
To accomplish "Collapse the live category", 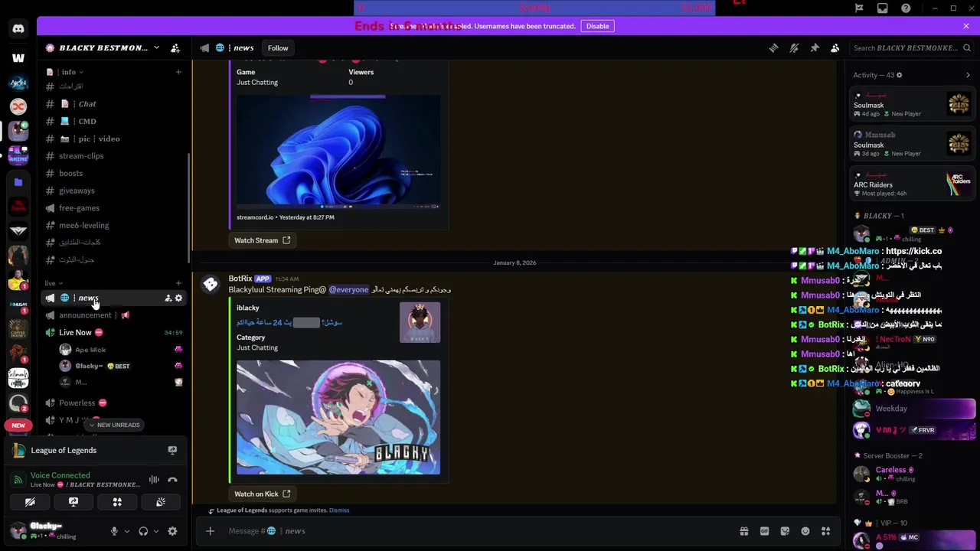I will tap(53, 283).
